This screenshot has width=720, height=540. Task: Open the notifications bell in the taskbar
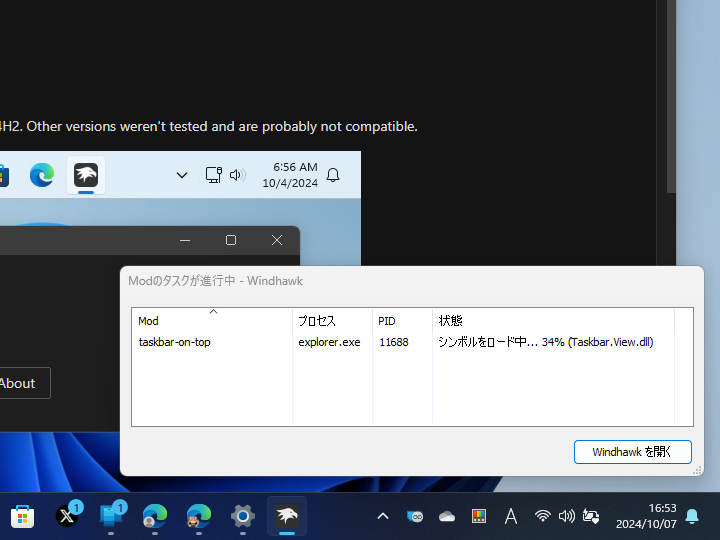click(x=692, y=517)
